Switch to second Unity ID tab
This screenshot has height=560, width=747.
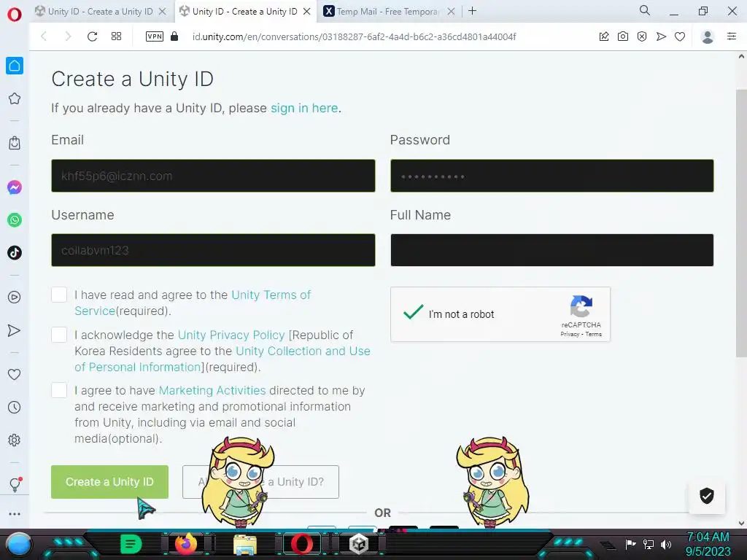244,12
